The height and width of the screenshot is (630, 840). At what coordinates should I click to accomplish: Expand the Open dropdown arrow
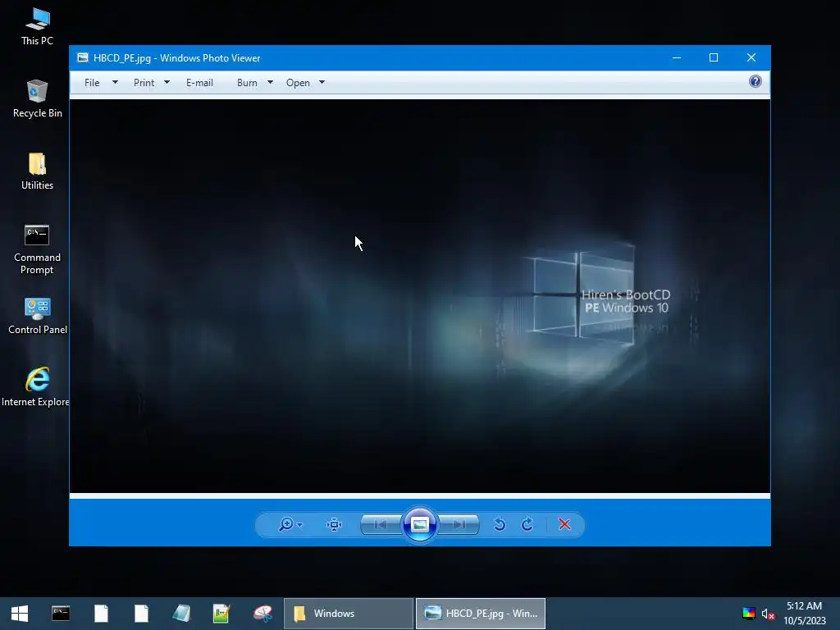(x=322, y=83)
